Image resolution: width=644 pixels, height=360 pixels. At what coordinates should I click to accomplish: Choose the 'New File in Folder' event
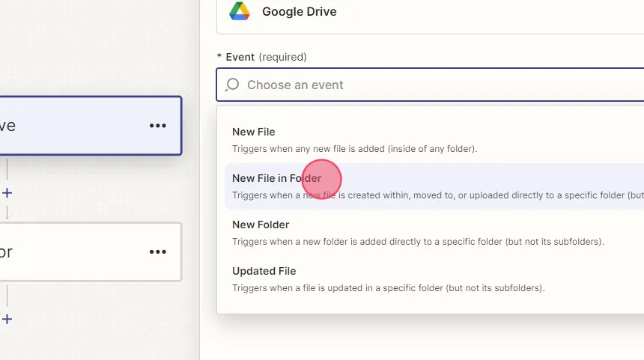434,186
